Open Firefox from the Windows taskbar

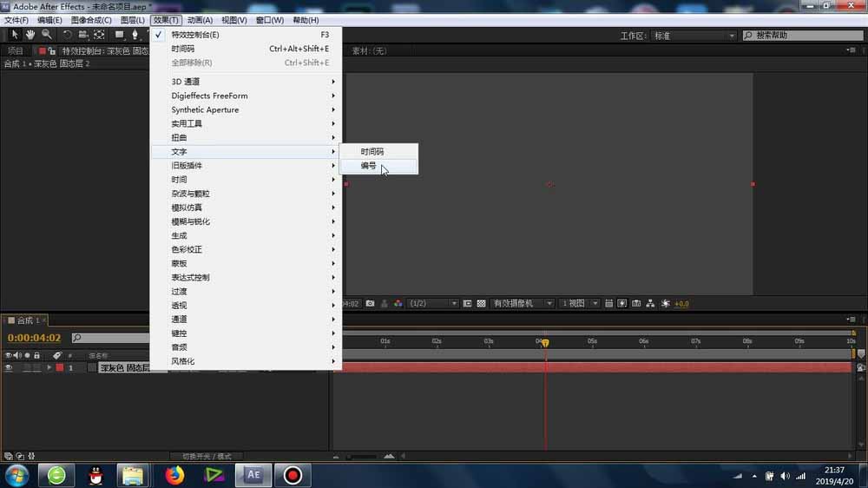coord(175,475)
